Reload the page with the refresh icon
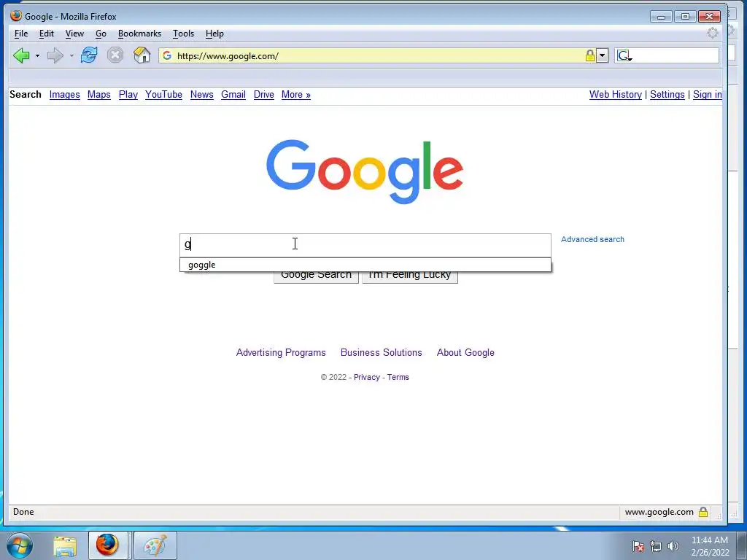Viewport: 747px width, 560px height. click(89, 55)
